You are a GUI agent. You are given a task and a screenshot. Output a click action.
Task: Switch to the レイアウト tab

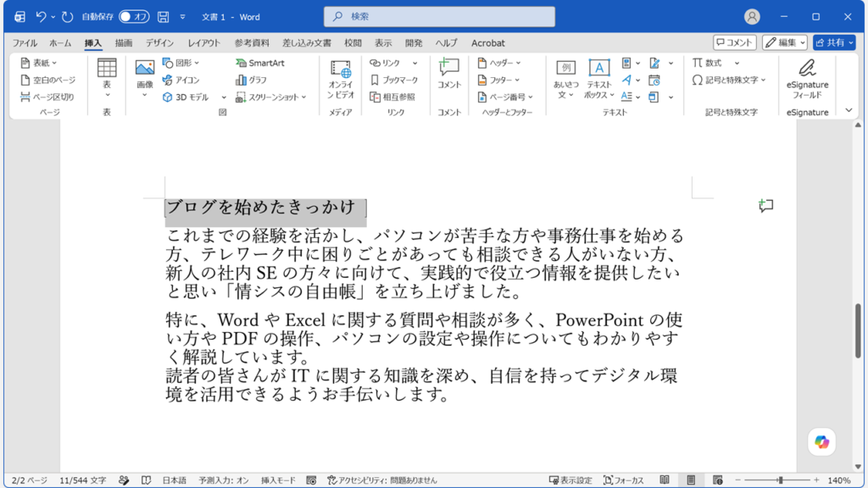tap(203, 42)
